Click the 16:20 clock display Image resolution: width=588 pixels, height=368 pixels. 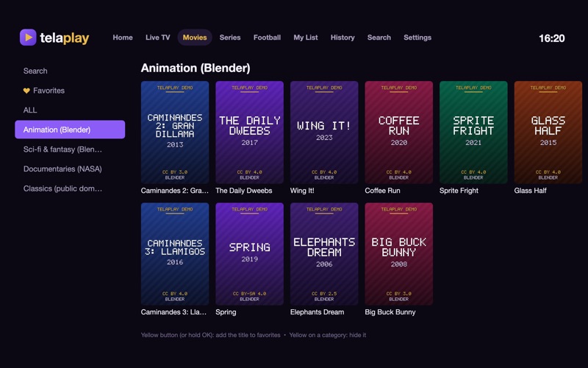pyautogui.click(x=552, y=38)
